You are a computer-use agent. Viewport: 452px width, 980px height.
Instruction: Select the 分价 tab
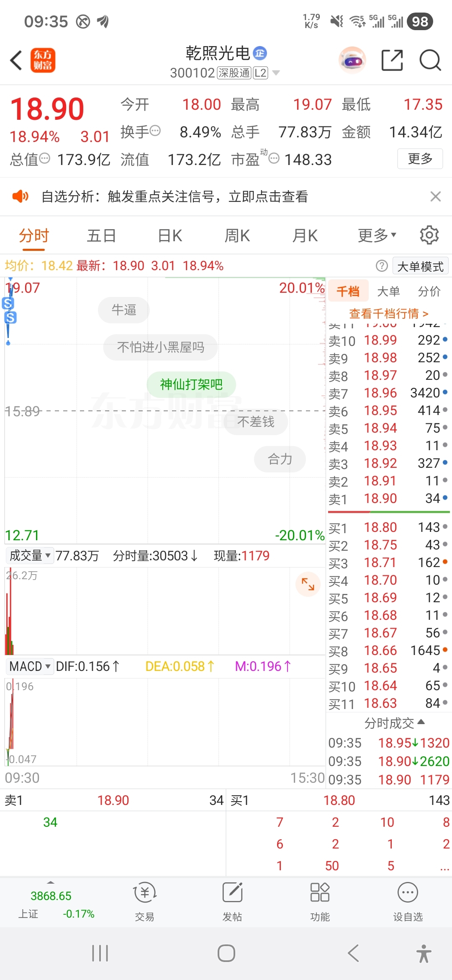tap(429, 291)
